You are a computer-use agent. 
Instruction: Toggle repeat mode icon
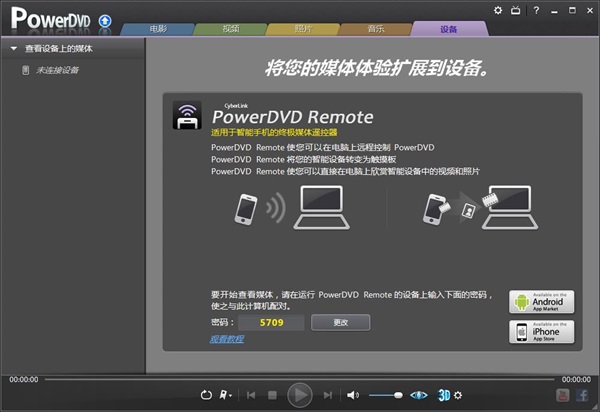pyautogui.click(x=206, y=395)
